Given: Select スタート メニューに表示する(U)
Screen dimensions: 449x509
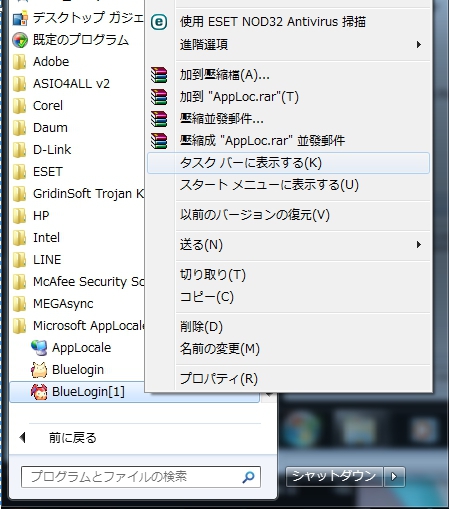Looking at the screenshot, I should click(x=288, y=185).
